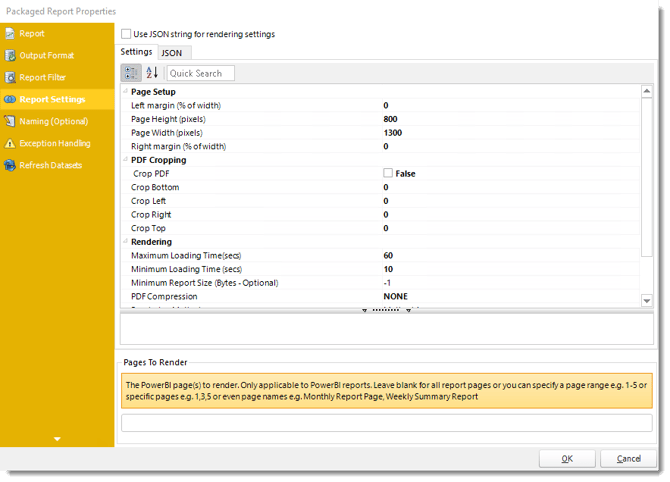Click scrollbar up arrow in property grid
This screenshot has width=670, height=482.
coord(647,91)
